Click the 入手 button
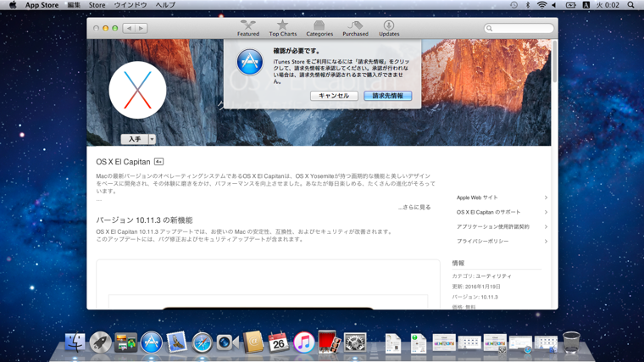 coord(135,139)
